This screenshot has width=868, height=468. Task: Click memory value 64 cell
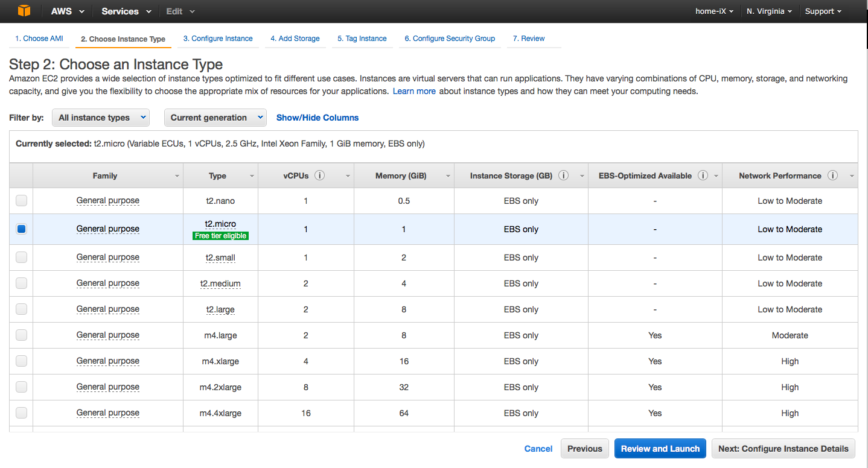pyautogui.click(x=404, y=413)
